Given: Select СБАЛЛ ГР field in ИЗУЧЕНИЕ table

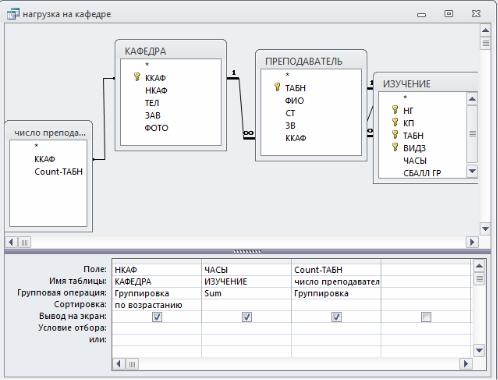Looking at the screenshot, I should (422, 173).
